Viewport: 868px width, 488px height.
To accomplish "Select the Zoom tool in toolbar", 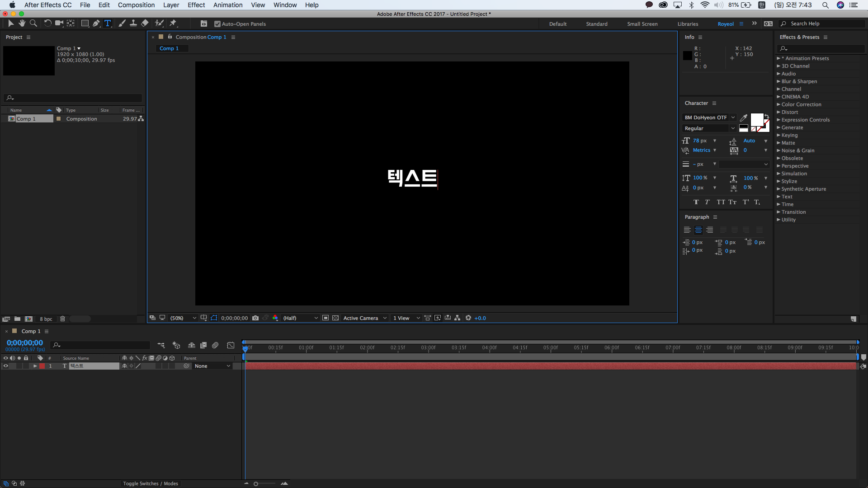I will click(33, 23).
